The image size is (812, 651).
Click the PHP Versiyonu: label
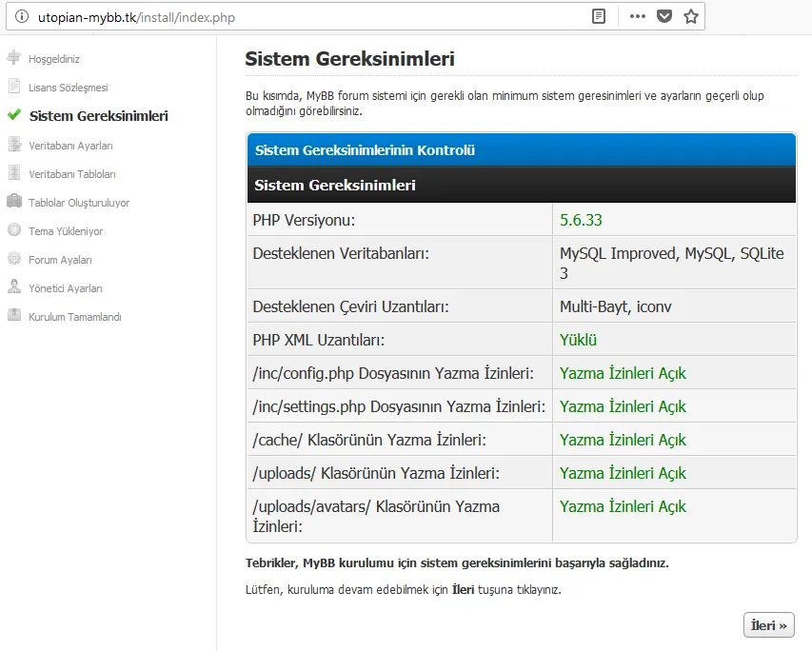pyautogui.click(x=304, y=220)
